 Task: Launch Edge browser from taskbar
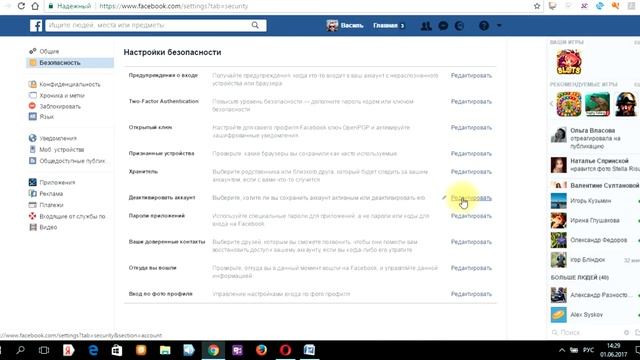pyautogui.click(x=93, y=350)
